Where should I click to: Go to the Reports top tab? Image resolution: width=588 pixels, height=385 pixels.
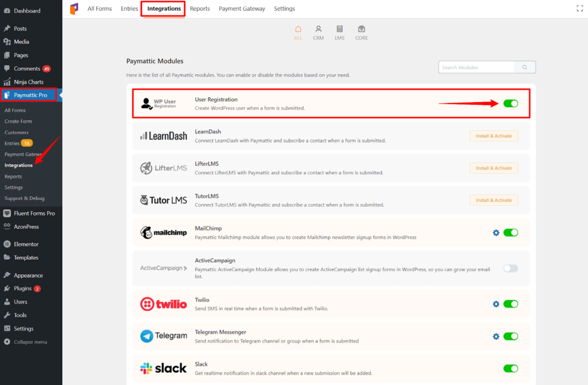(x=200, y=9)
